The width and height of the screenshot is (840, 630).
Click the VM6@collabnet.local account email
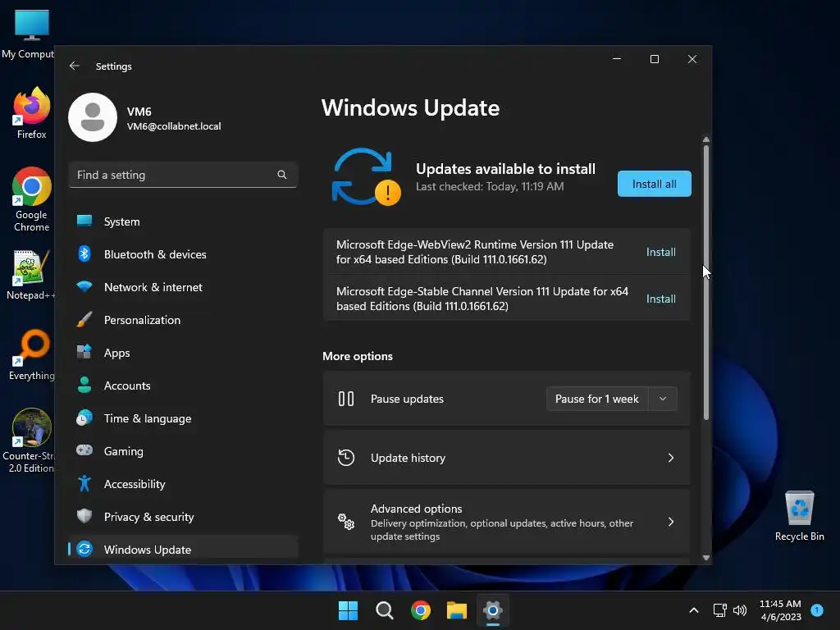[x=174, y=126]
